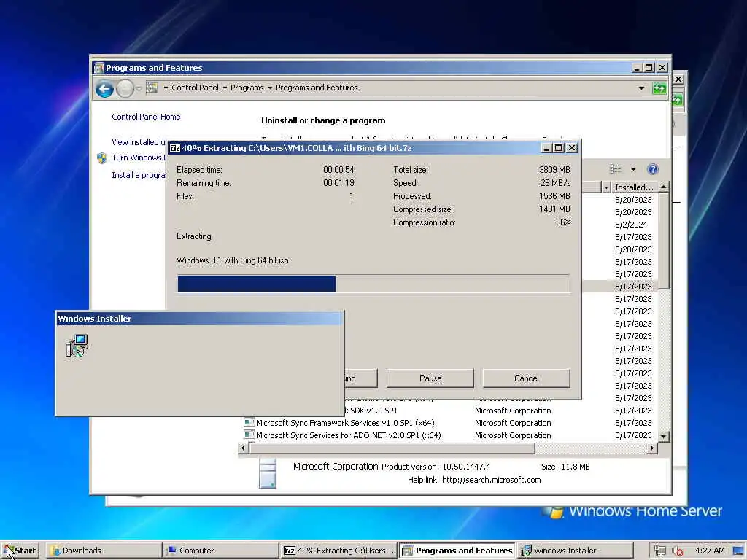Image resolution: width=747 pixels, height=560 pixels.
Task: Cancel the 7-Zip extraction
Action: point(527,378)
